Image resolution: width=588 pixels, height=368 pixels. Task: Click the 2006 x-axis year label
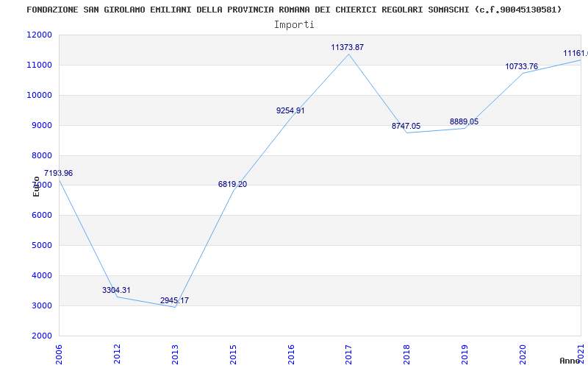coord(59,354)
